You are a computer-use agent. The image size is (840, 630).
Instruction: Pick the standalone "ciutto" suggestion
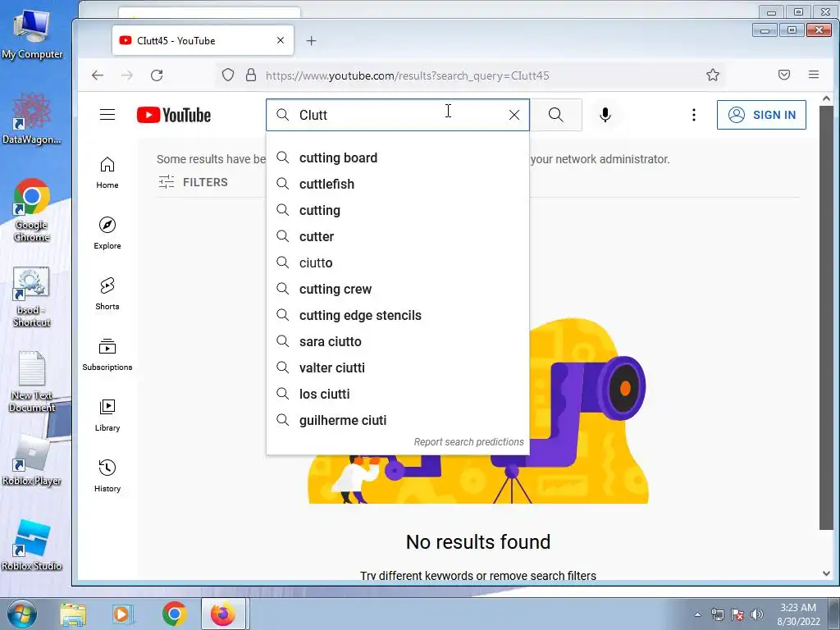pos(398,263)
